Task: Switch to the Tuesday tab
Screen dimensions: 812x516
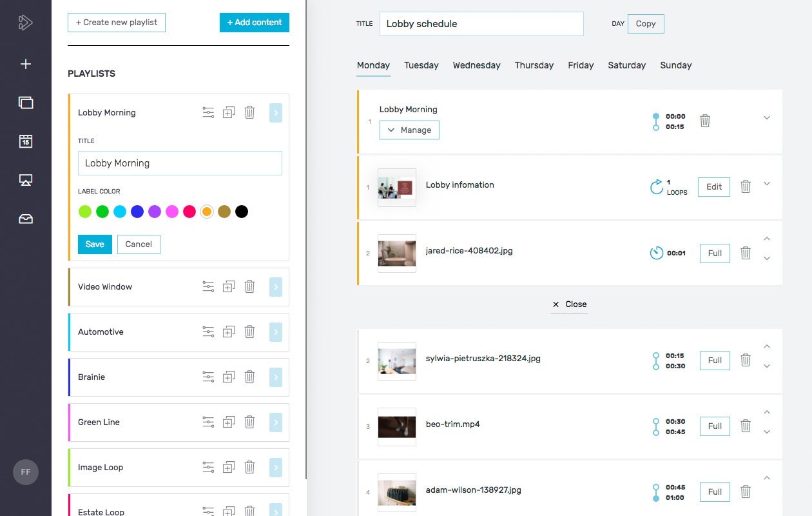Action: pyautogui.click(x=421, y=65)
